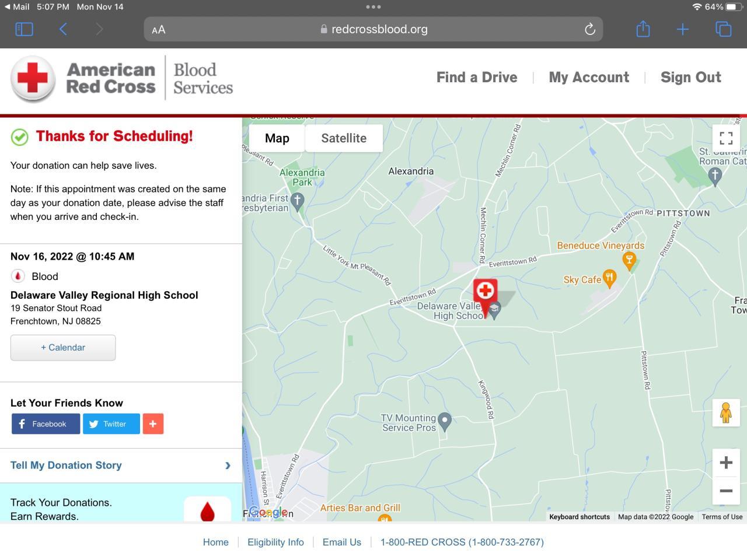This screenshot has width=747, height=560.
Task: Call 1-800-RED CROSS number link
Action: coord(462,542)
